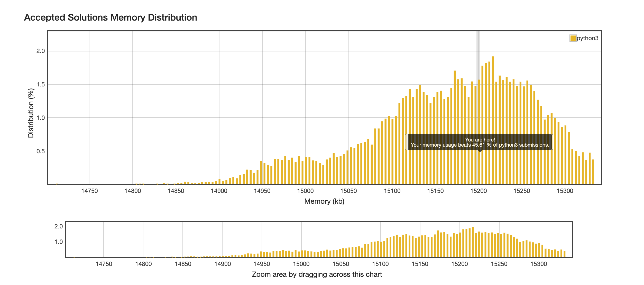The width and height of the screenshot is (644, 285).
Task: Click the 15000 label on main x-axis
Action: (305, 191)
